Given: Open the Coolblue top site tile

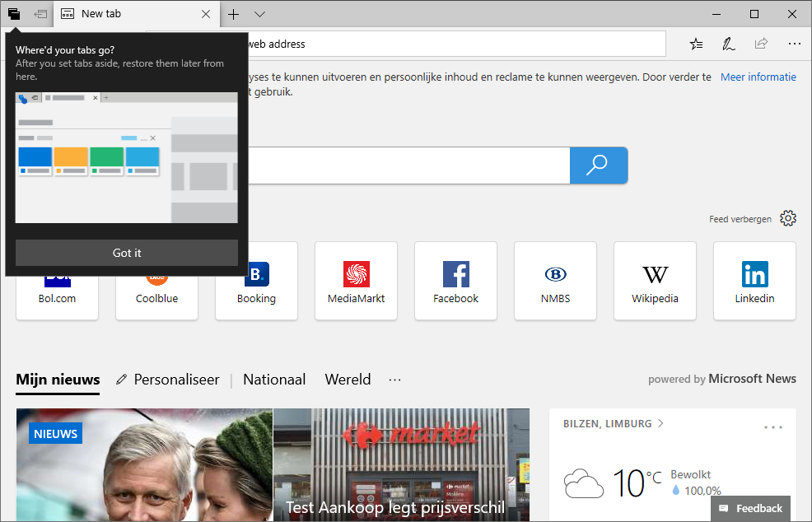Looking at the screenshot, I should point(157,298).
